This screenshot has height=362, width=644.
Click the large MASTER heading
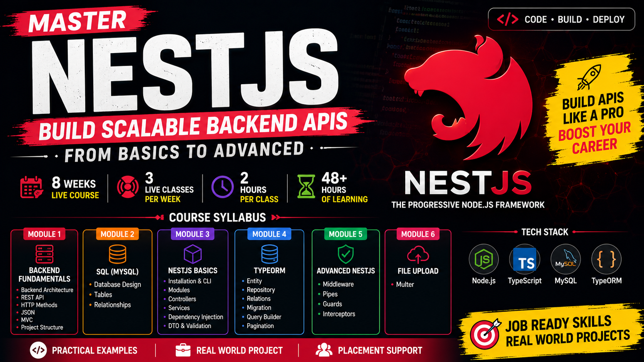coord(77,22)
